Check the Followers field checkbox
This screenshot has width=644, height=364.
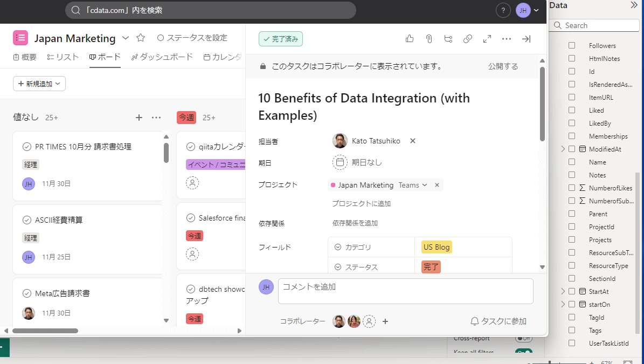(x=572, y=46)
